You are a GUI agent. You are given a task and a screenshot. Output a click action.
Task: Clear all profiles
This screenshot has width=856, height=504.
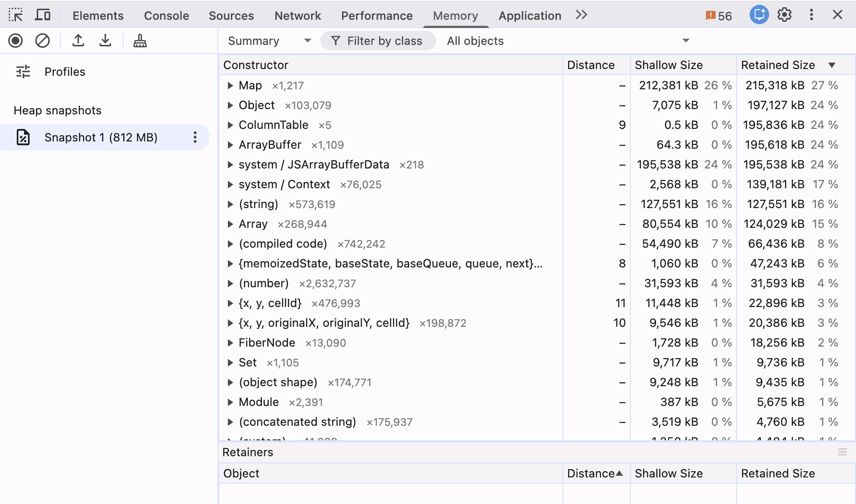(x=43, y=41)
